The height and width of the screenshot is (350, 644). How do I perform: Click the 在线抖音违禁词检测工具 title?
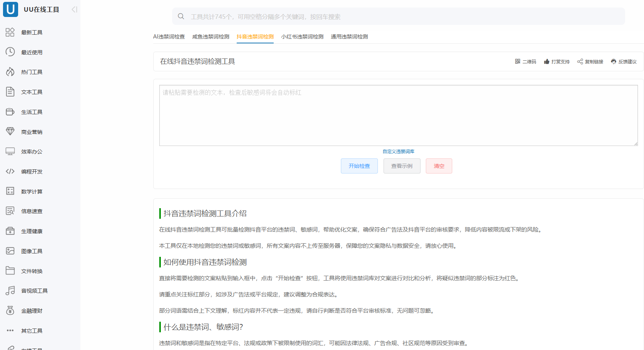(x=197, y=61)
